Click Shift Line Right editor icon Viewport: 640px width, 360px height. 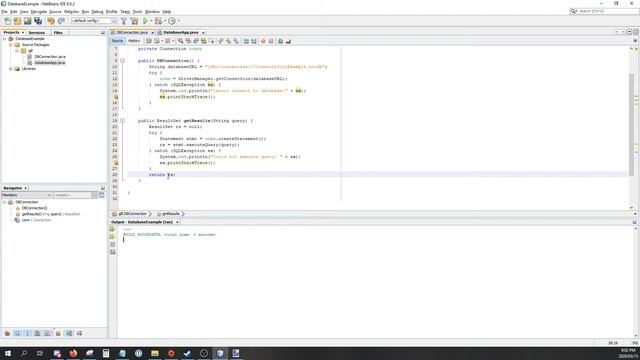point(254,41)
